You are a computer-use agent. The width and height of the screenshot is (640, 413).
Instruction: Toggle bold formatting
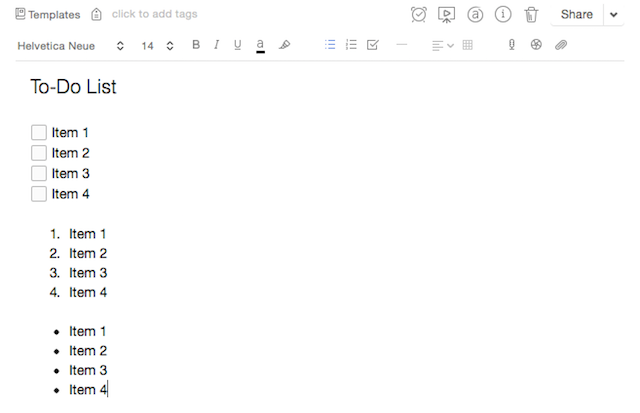tap(196, 44)
